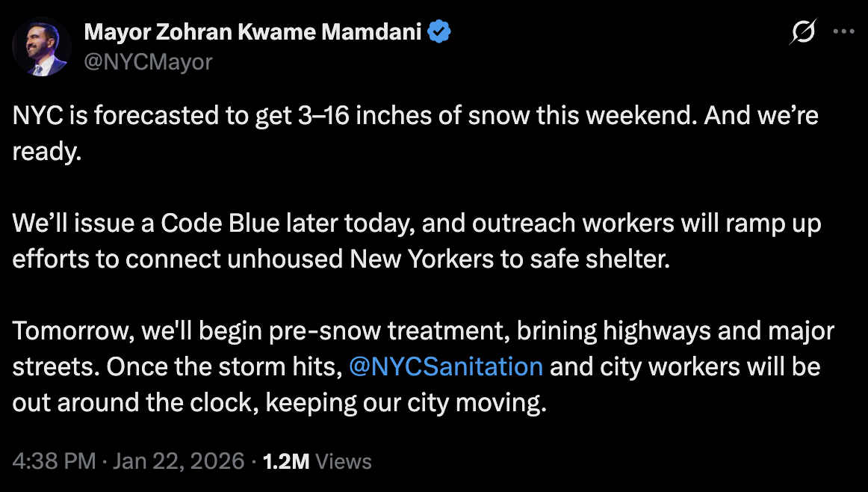Click the 1.2M view count number

286,461
